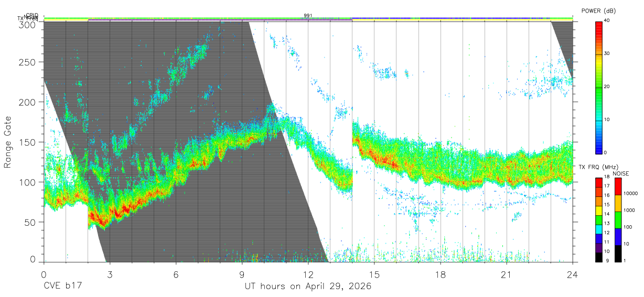Select the red segment of the NOISE bar
This screenshot has height=297, width=644.
tap(618, 186)
